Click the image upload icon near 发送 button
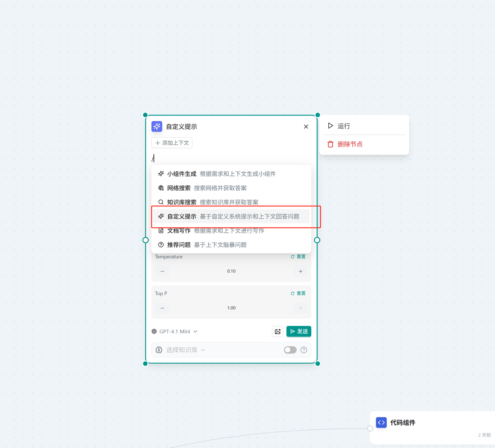The image size is (495, 448). 277,331
